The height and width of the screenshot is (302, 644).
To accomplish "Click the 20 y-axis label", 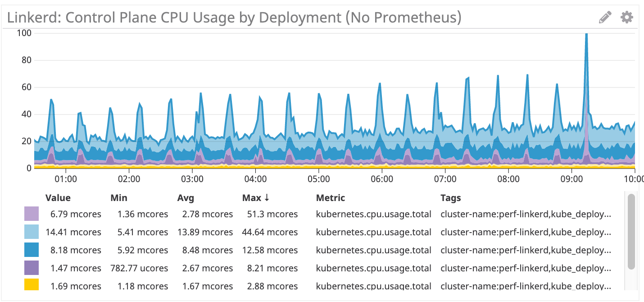I will (x=26, y=141).
